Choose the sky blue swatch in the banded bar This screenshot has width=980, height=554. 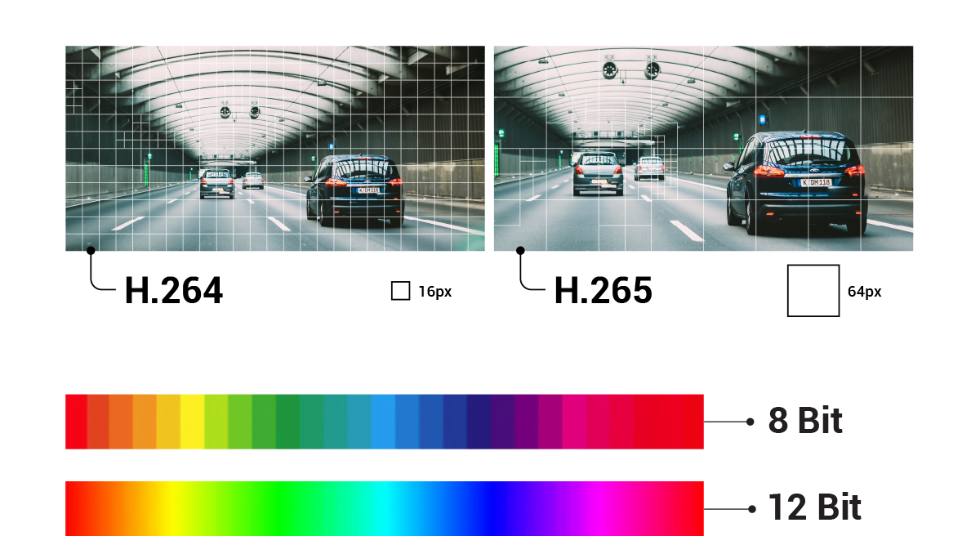point(383,422)
